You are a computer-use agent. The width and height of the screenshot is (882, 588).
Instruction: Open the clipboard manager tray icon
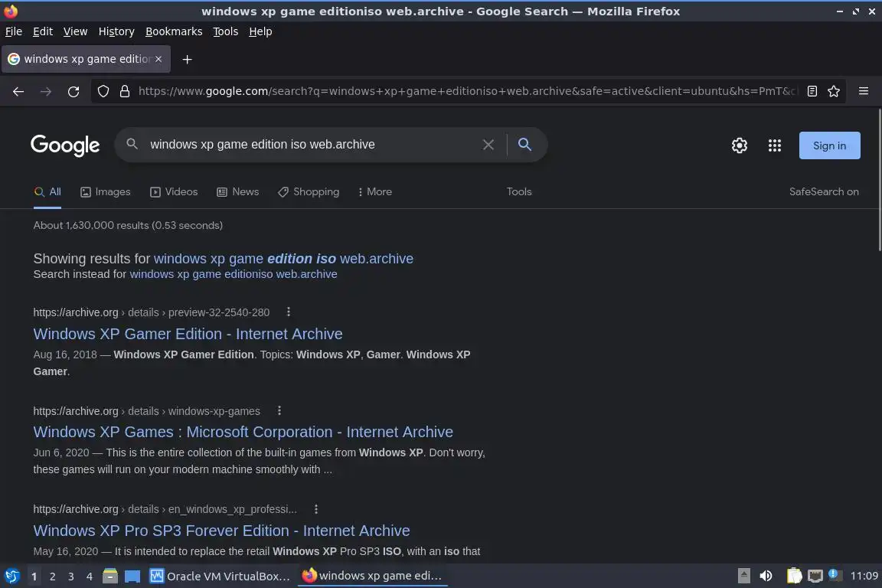pyautogui.click(x=794, y=576)
